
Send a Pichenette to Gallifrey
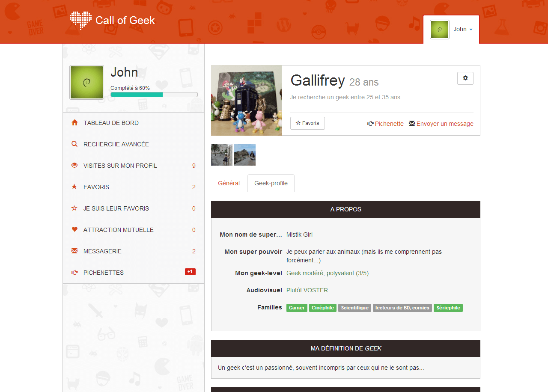point(385,124)
